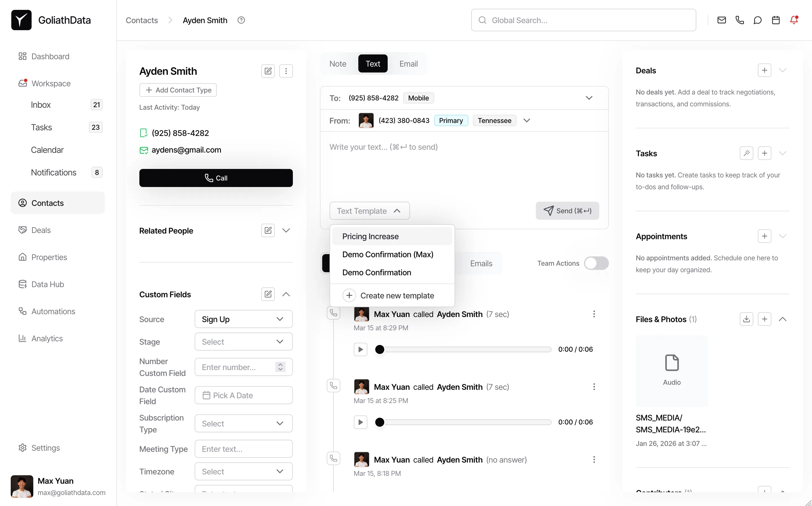The width and height of the screenshot is (812, 506).
Task: Switch to the Email tab
Action: coord(408,63)
